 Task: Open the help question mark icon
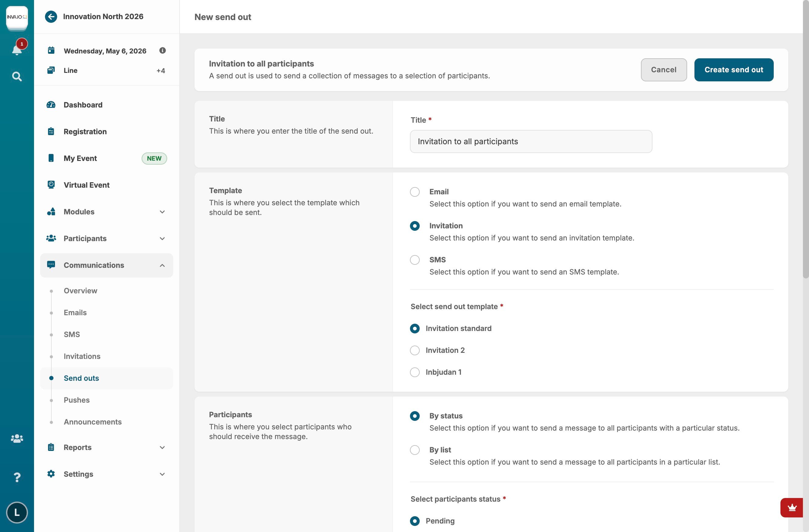pos(17,477)
